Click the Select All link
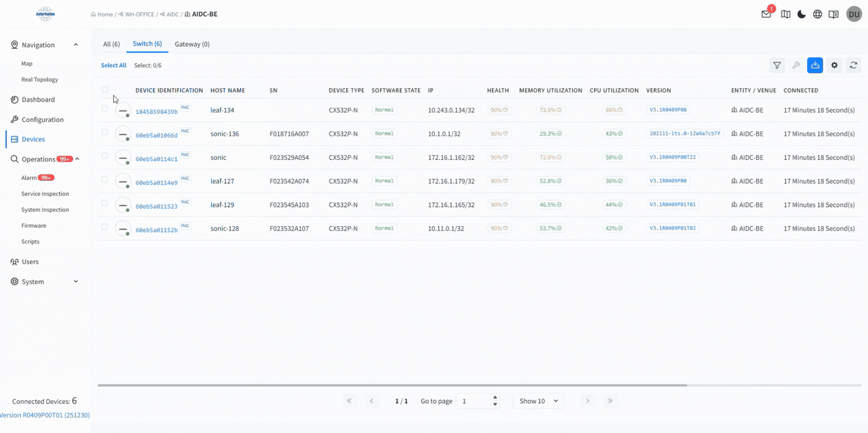This screenshot has height=433, width=868. point(113,65)
